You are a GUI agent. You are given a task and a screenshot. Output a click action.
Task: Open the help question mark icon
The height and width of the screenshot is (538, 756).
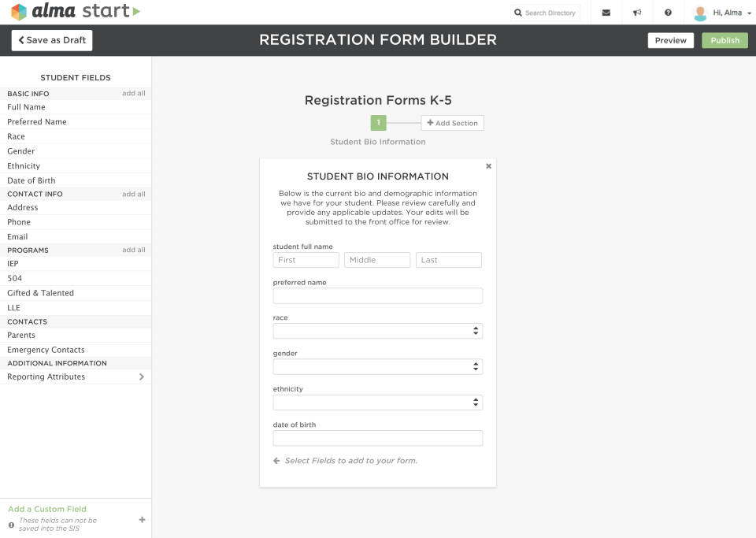668,13
